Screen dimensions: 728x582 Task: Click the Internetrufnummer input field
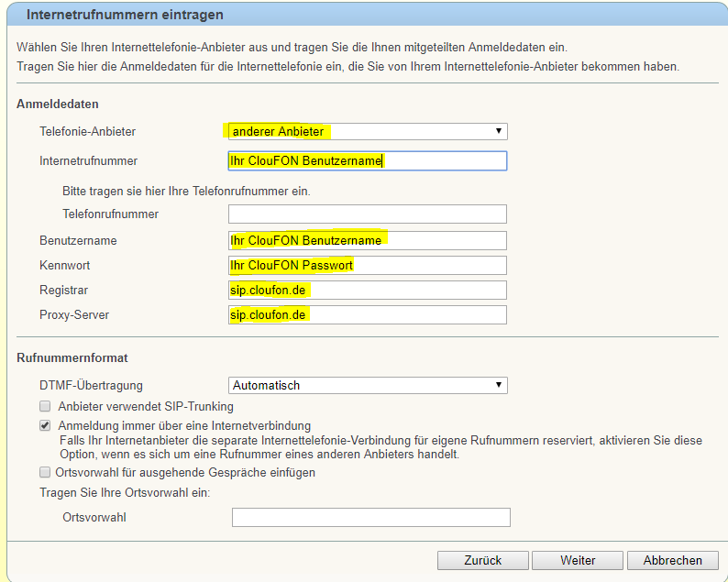[x=368, y=161]
